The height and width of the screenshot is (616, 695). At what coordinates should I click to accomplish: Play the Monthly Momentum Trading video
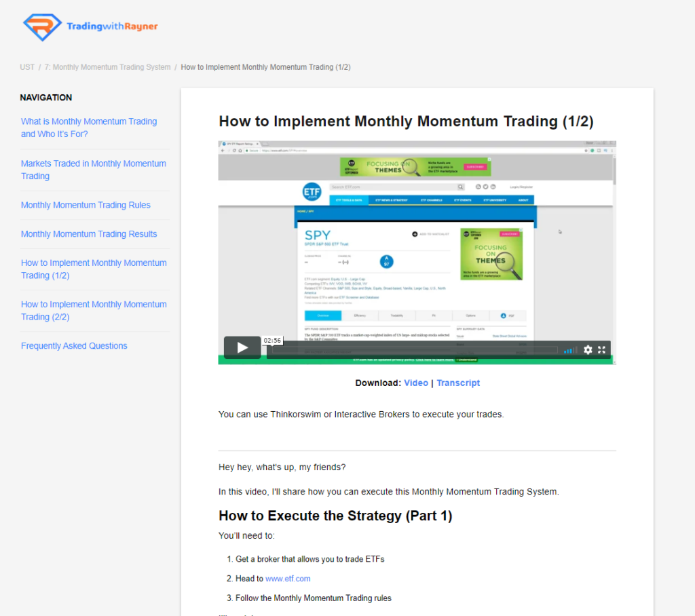coord(242,347)
